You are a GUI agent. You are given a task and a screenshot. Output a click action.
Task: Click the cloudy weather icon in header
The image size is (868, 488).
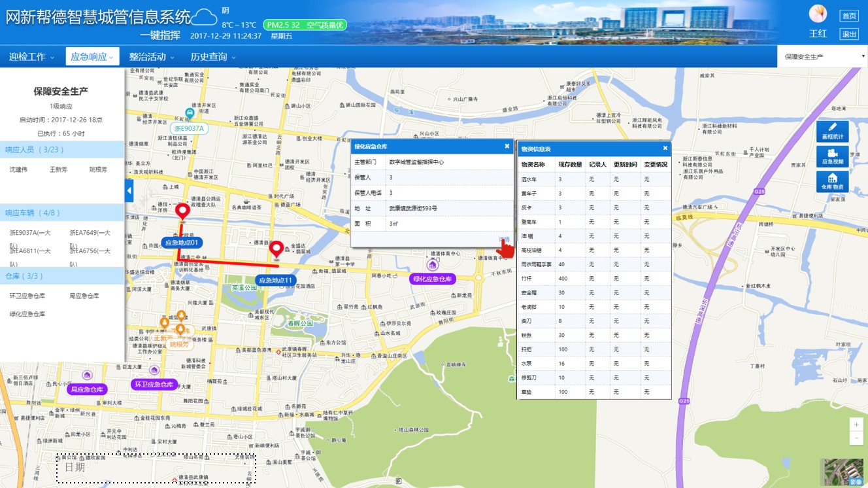pos(203,16)
